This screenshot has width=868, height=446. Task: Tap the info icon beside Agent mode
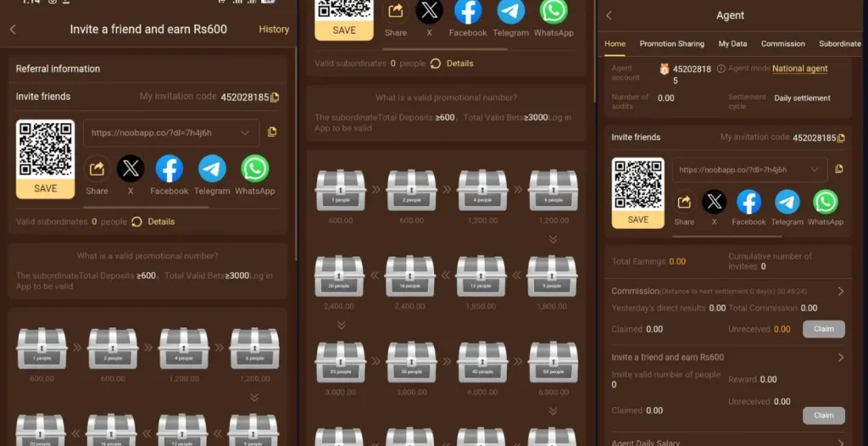(721, 69)
